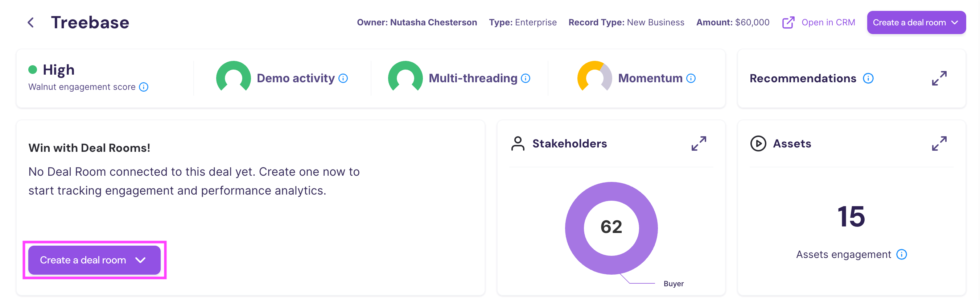
Task: Open the header Create a deal room dropdown
Action: 916,22
